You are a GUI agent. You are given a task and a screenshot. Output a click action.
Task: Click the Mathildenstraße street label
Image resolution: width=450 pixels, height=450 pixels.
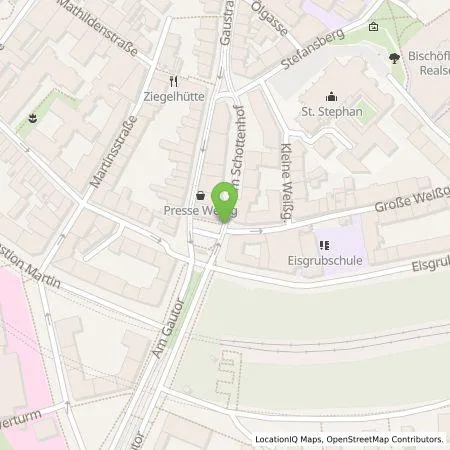coord(97,27)
